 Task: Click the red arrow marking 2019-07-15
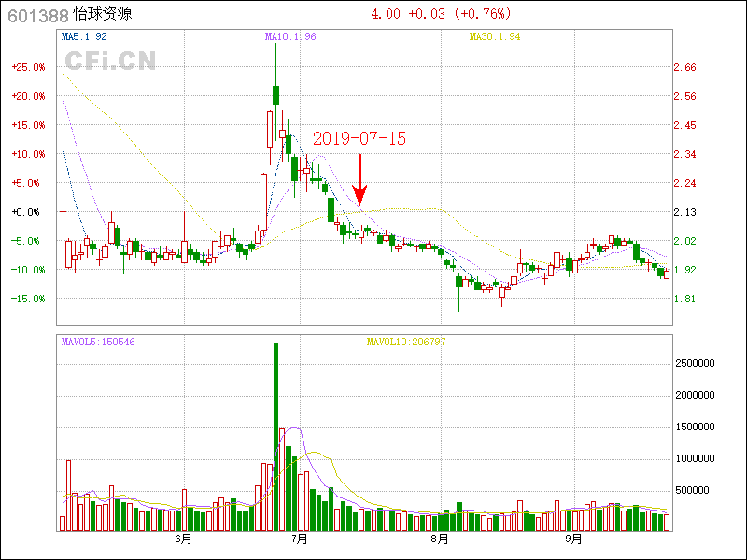pyautogui.click(x=359, y=180)
